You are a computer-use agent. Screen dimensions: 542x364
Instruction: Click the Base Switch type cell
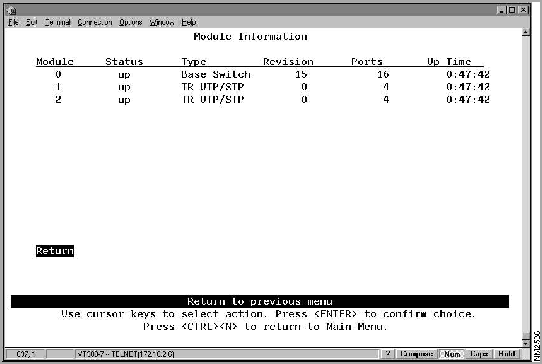point(216,74)
